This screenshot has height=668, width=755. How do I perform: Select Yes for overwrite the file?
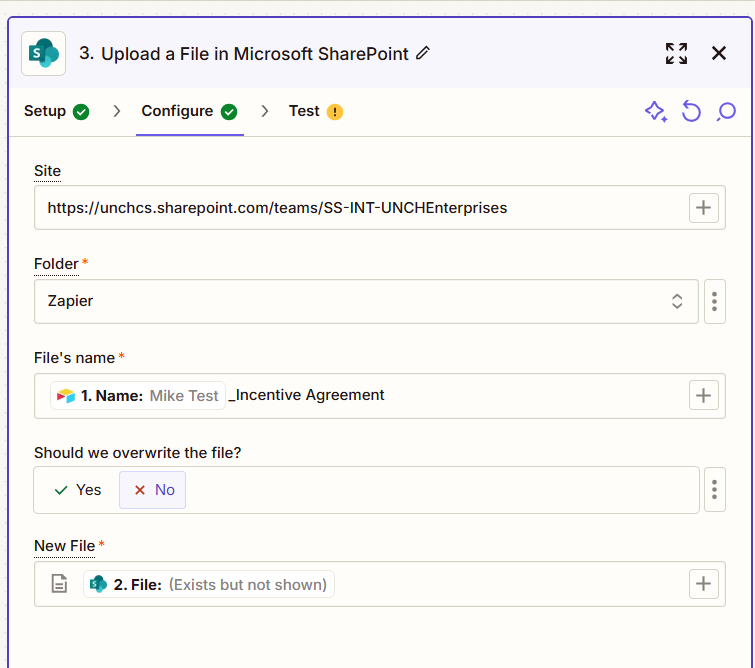pyautogui.click(x=78, y=490)
